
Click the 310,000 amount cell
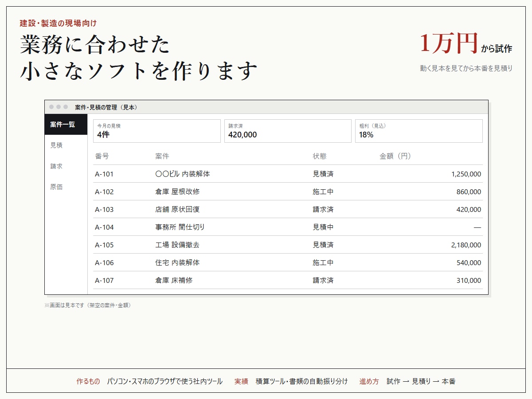(x=469, y=280)
